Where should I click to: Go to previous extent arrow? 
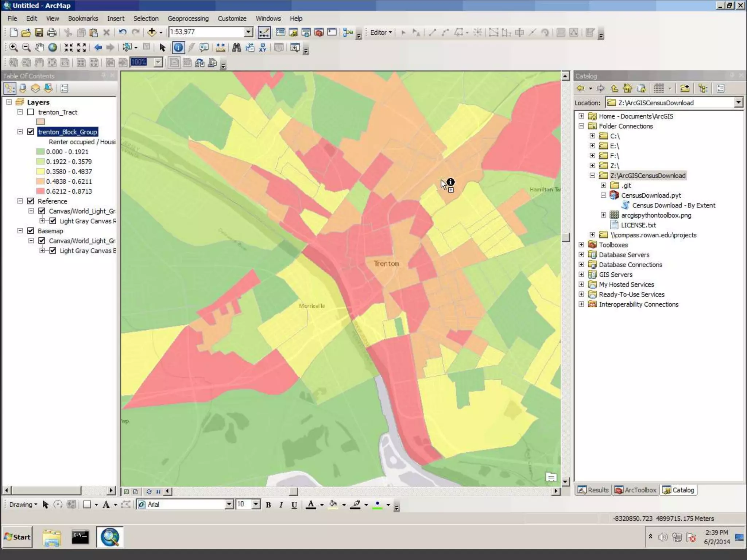pos(98,47)
